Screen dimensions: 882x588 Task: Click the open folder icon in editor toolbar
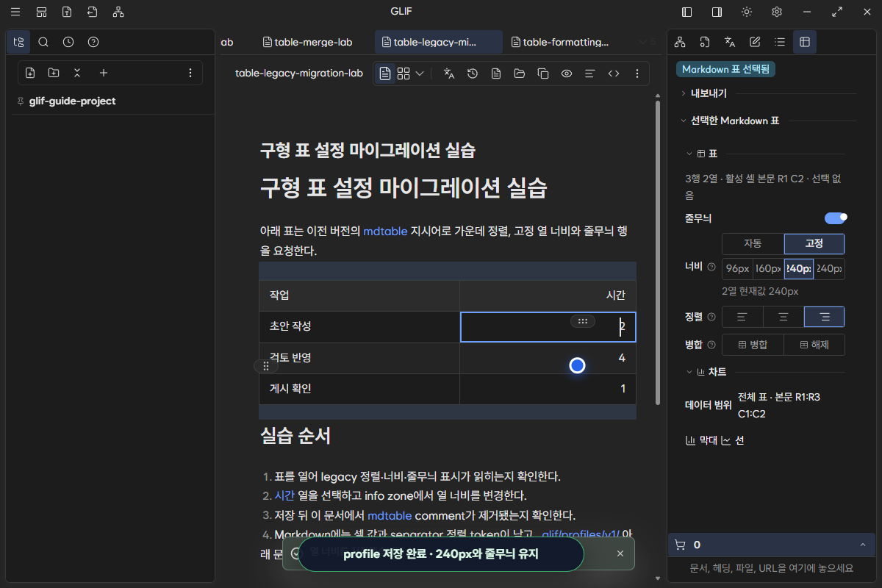pyautogui.click(x=520, y=73)
